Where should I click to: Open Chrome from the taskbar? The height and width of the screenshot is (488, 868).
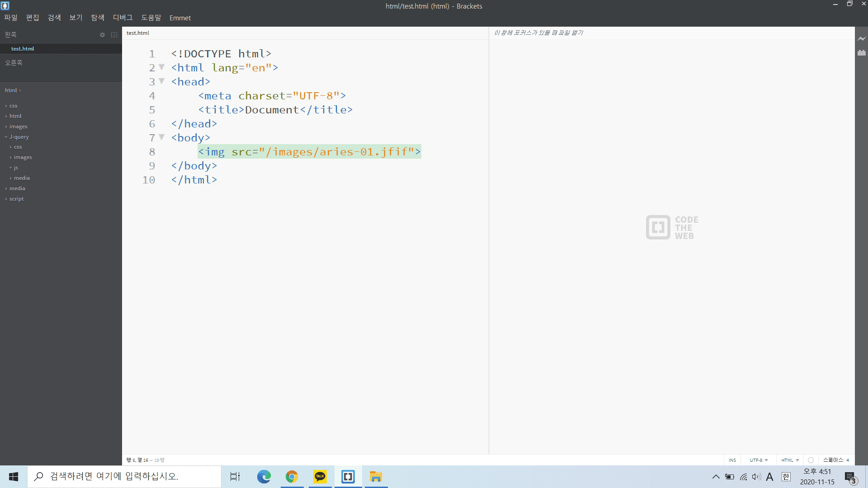[292, 476]
